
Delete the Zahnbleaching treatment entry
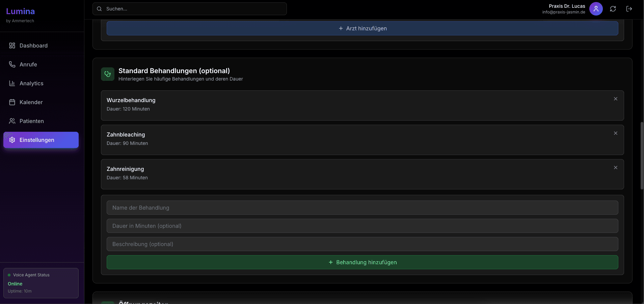tap(615, 133)
